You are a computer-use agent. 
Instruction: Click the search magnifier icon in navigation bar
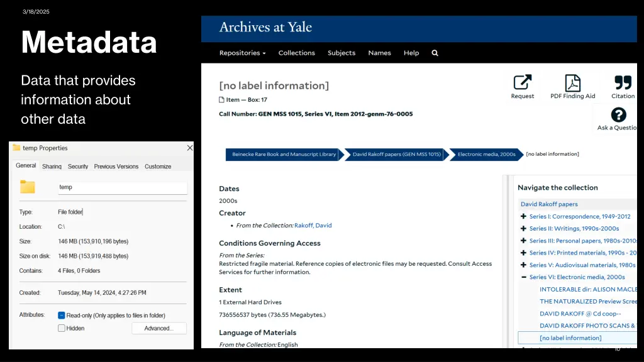pyautogui.click(x=435, y=53)
